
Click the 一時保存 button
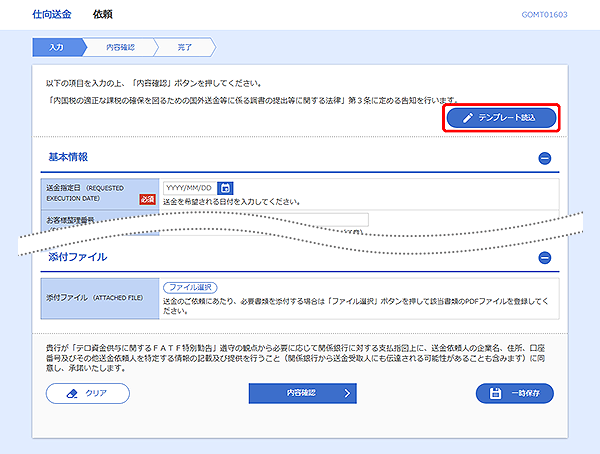[515, 393]
